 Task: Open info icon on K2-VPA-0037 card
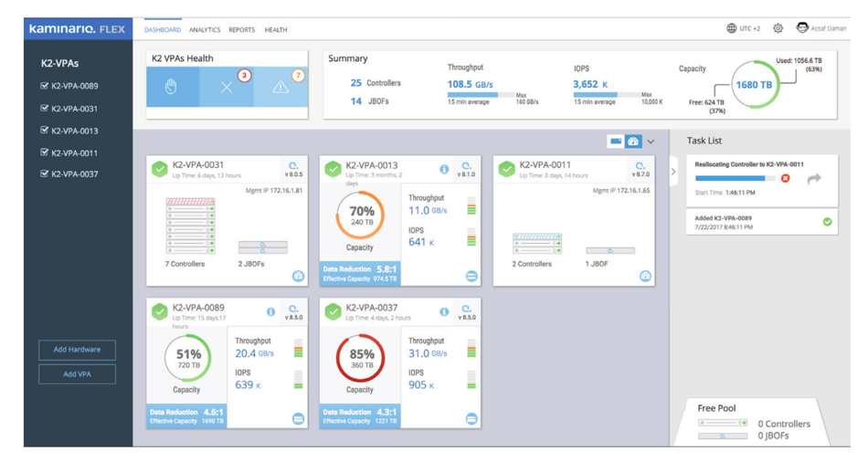click(x=444, y=312)
